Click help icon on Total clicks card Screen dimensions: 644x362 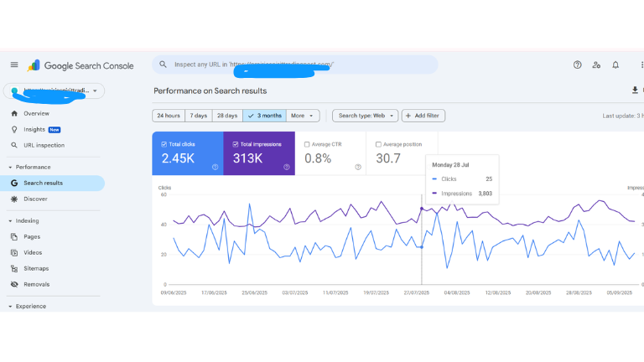pos(215,167)
